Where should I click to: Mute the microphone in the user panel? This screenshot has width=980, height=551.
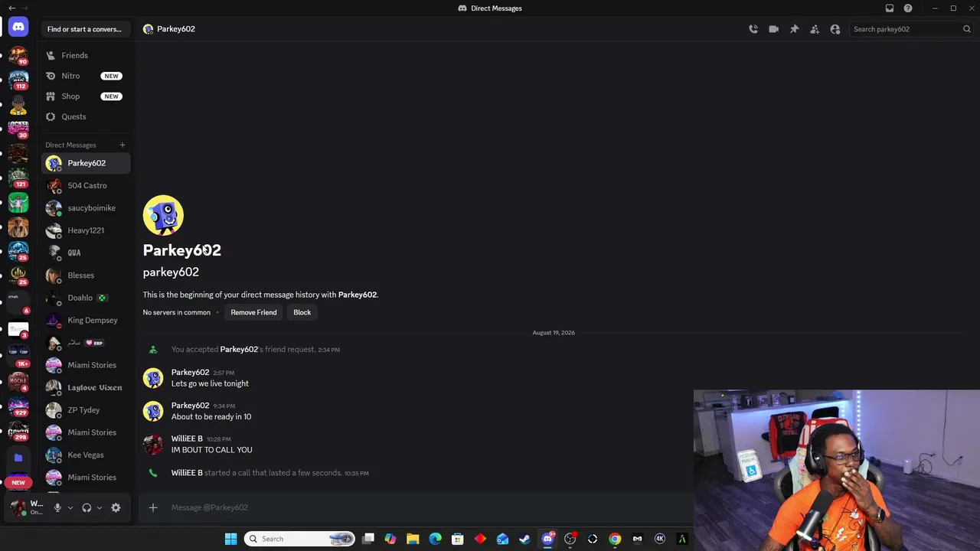[57, 507]
